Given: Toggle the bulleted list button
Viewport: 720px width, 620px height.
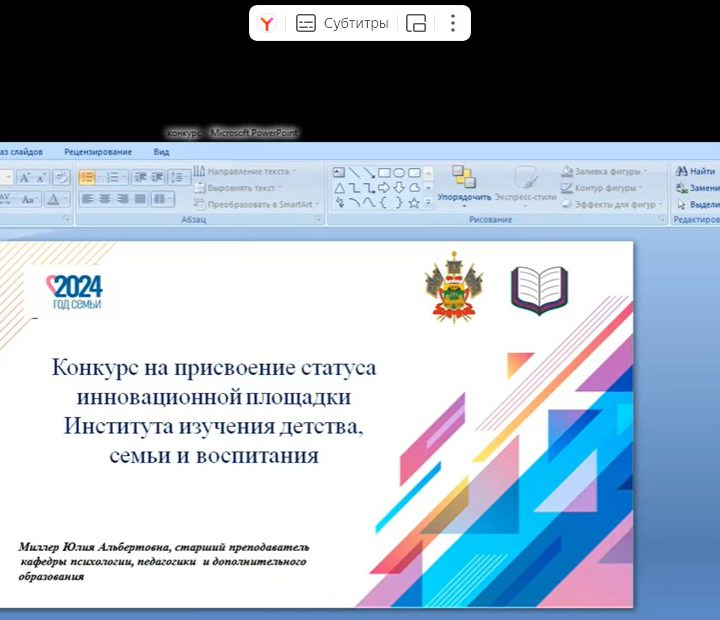Looking at the screenshot, I should coord(87,177).
